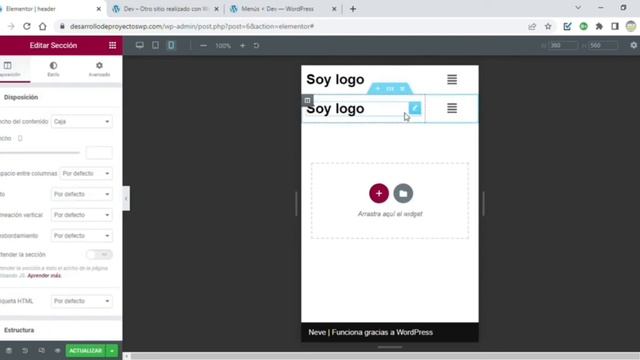Click the Ancho value input field

[x=99, y=153]
